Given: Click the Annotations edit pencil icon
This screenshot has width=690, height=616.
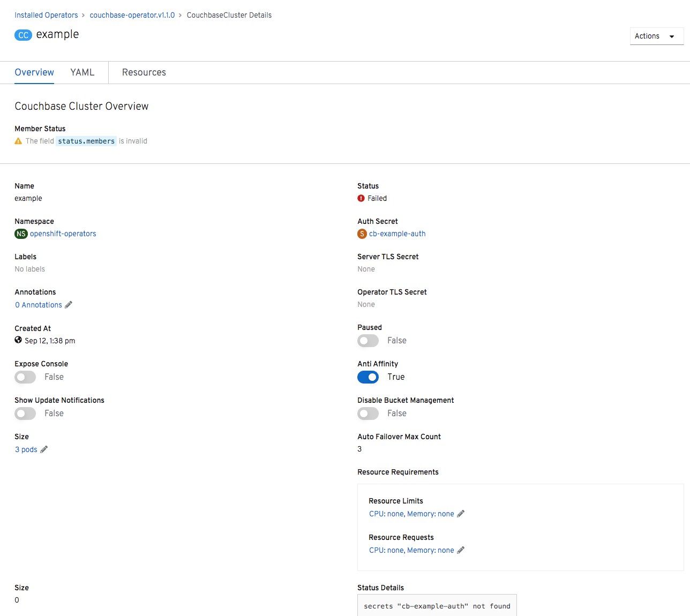Looking at the screenshot, I should [68, 305].
